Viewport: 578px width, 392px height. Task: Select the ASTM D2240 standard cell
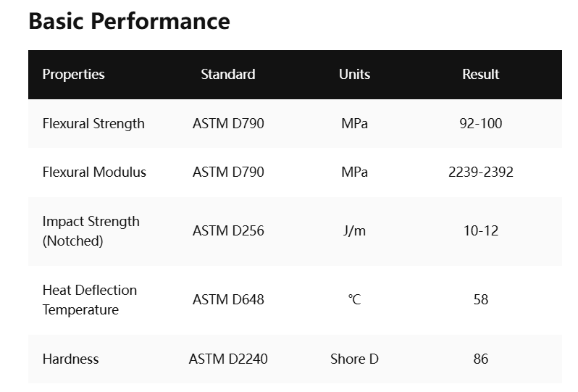(x=228, y=359)
